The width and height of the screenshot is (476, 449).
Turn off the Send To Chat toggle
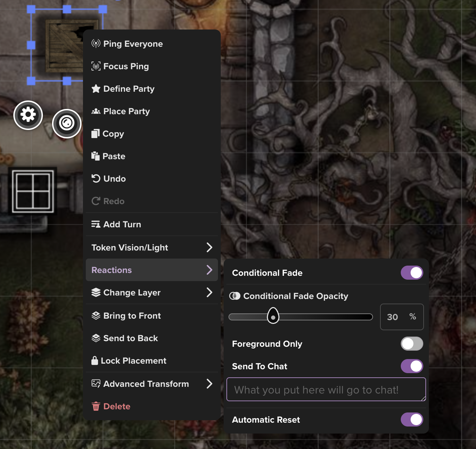coord(412,366)
